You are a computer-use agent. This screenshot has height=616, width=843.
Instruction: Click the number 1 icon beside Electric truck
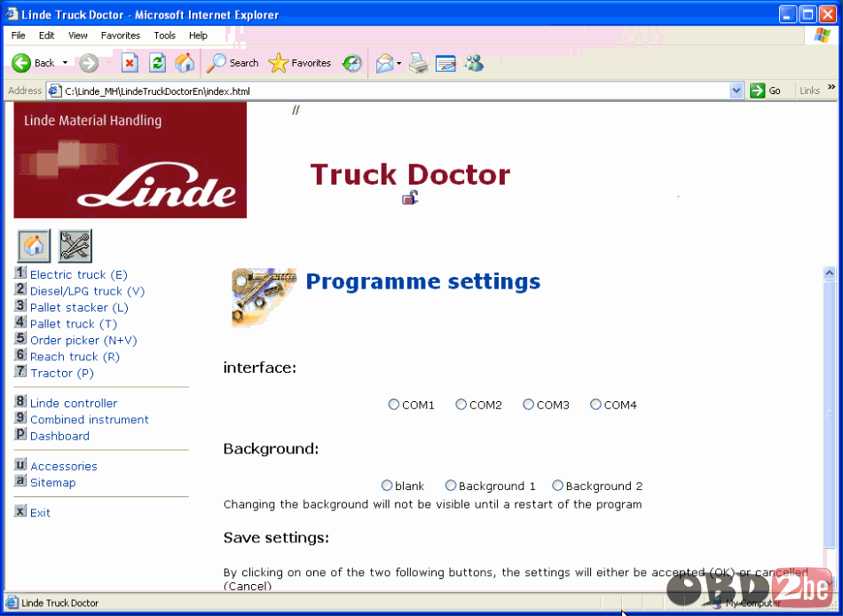20,272
